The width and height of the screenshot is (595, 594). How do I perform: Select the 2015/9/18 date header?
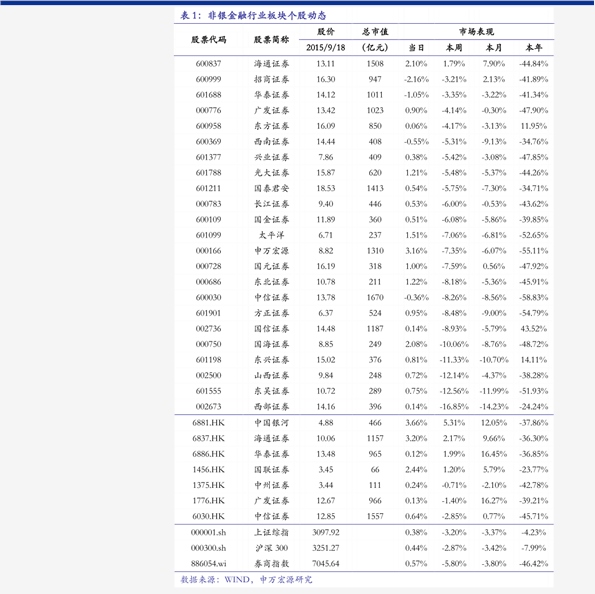[326, 47]
